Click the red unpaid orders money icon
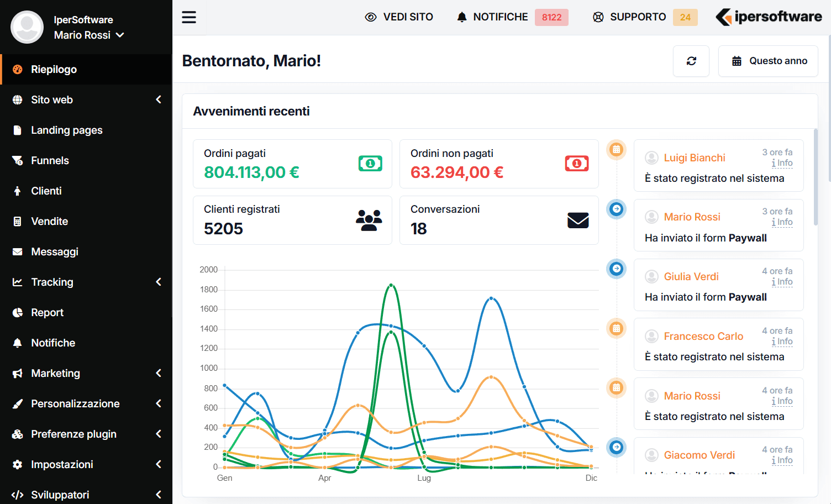The image size is (831, 504). pyautogui.click(x=577, y=164)
